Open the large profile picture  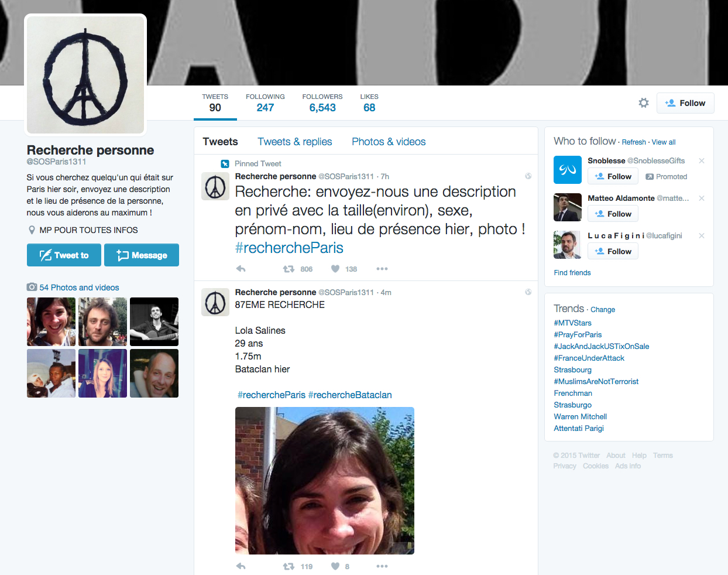pos(85,75)
